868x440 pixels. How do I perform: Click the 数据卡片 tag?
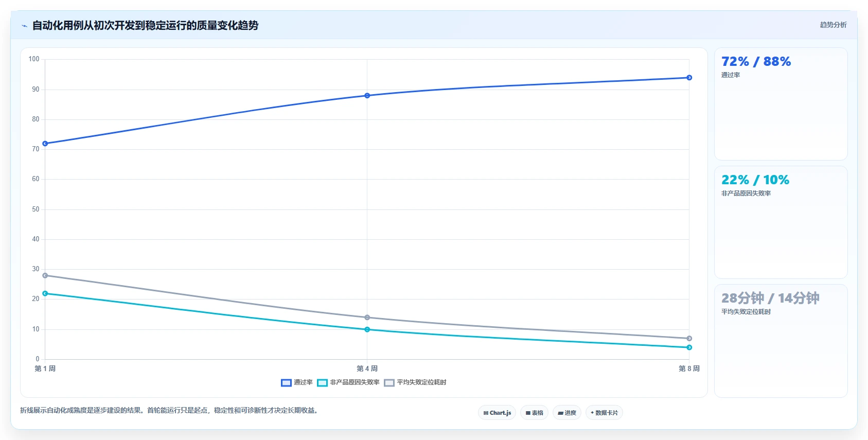[x=604, y=413]
